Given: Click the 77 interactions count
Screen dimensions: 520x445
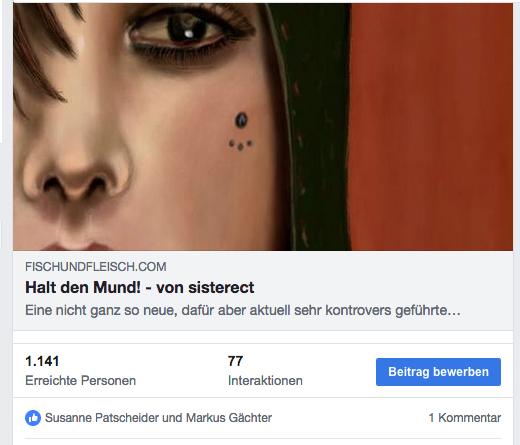Looking at the screenshot, I should pyautogui.click(x=235, y=361).
